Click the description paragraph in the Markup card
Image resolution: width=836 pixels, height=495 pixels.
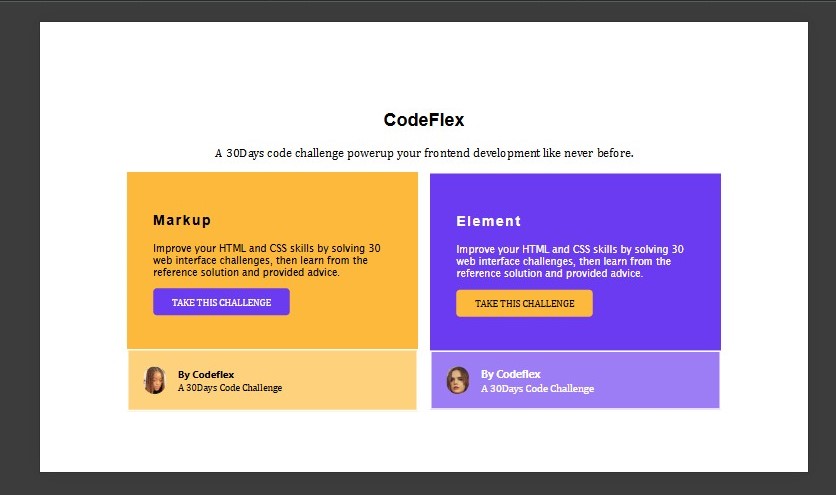click(266, 260)
